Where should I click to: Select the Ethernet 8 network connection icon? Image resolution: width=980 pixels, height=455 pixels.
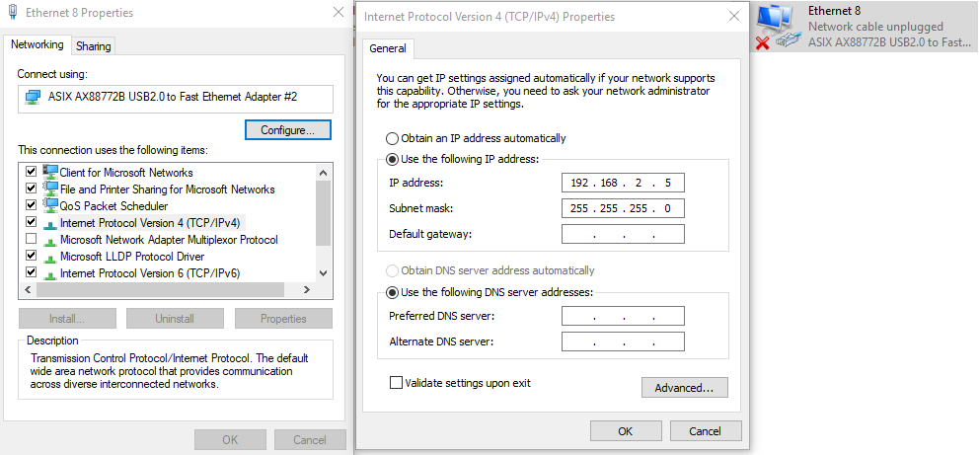pos(779,28)
